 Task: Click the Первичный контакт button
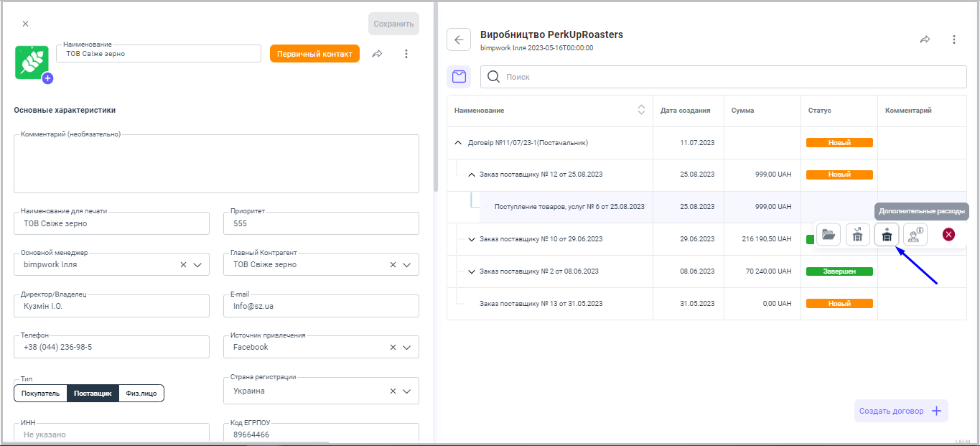[314, 54]
